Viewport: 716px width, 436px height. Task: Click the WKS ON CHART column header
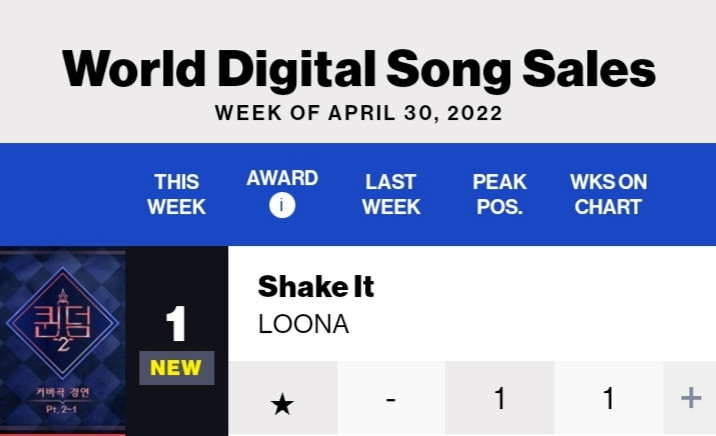[608, 194]
